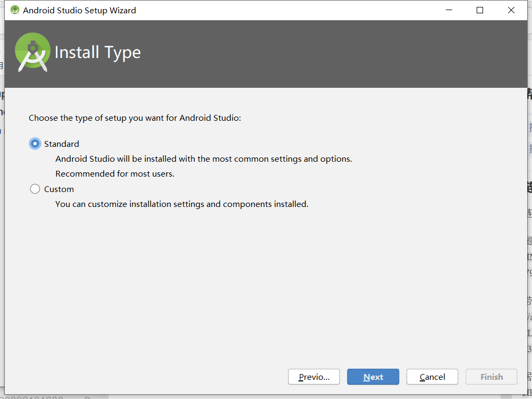Click the greyed-out Finish button

pos(491,377)
